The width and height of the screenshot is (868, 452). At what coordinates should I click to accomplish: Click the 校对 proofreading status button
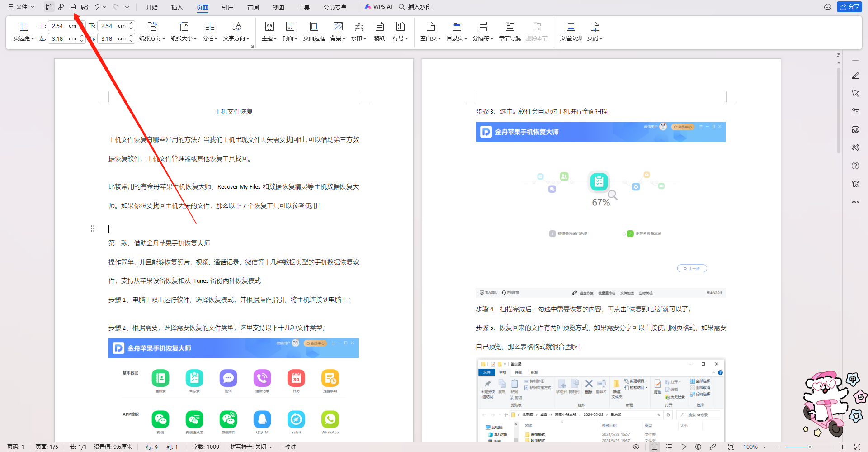click(x=290, y=447)
